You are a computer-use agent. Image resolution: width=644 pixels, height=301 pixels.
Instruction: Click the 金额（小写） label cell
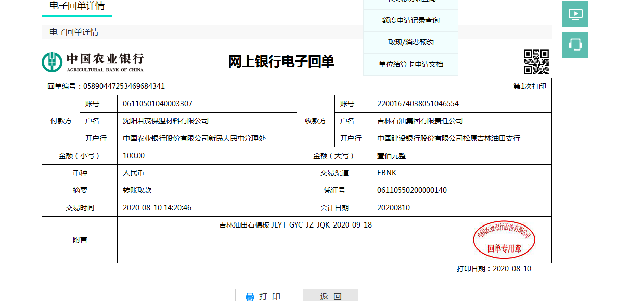[x=80, y=156]
